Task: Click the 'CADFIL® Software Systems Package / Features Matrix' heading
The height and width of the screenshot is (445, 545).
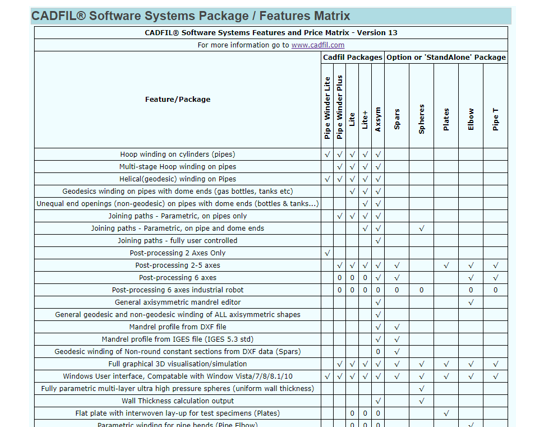Action: click(x=190, y=16)
